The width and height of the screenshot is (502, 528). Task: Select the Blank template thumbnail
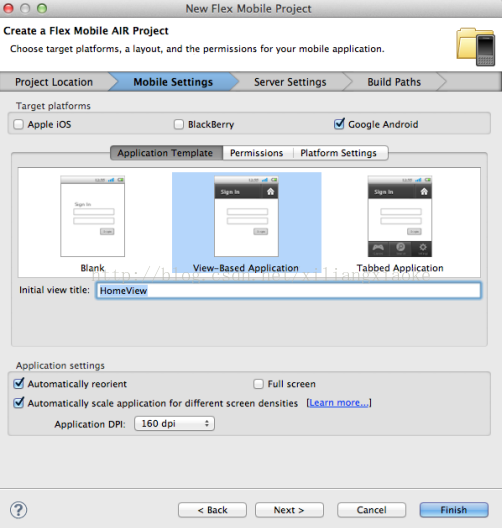93,216
